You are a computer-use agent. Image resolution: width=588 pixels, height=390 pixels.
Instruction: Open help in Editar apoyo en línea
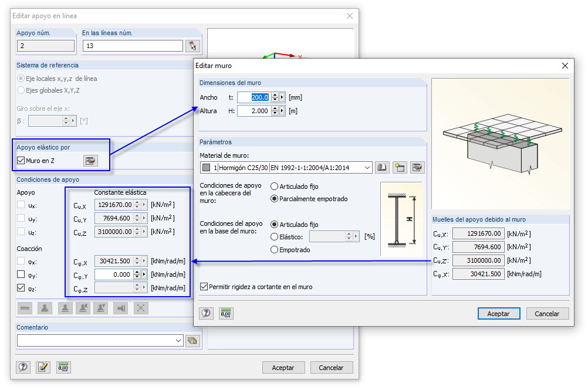coord(23,367)
